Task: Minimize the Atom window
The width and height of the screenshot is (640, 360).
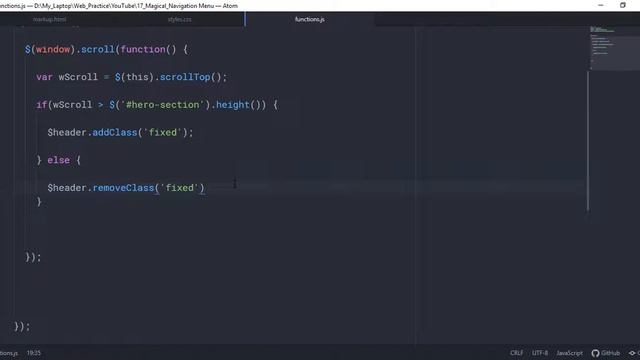Action: click(x=601, y=5)
